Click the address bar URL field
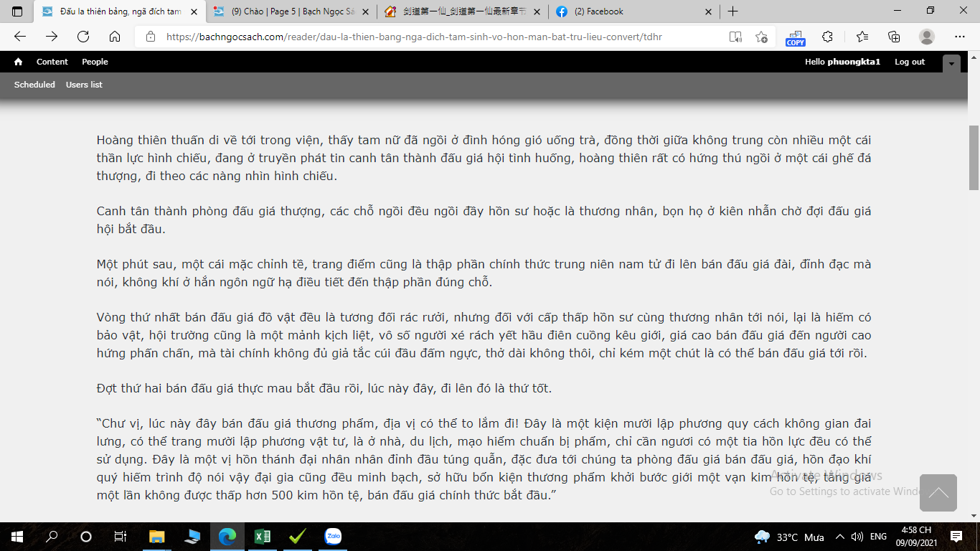 (430, 37)
